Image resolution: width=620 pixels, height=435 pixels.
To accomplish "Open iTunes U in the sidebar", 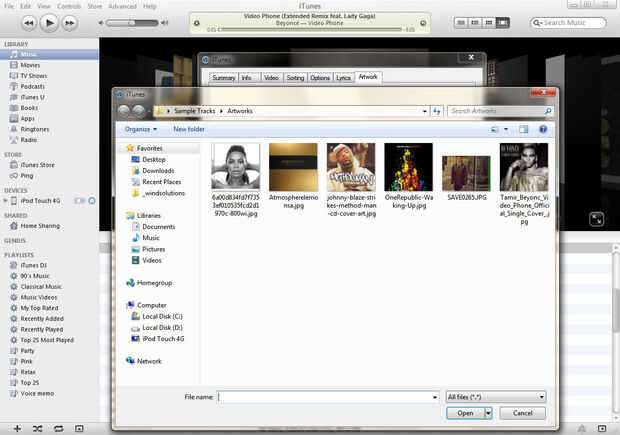I will pos(32,97).
